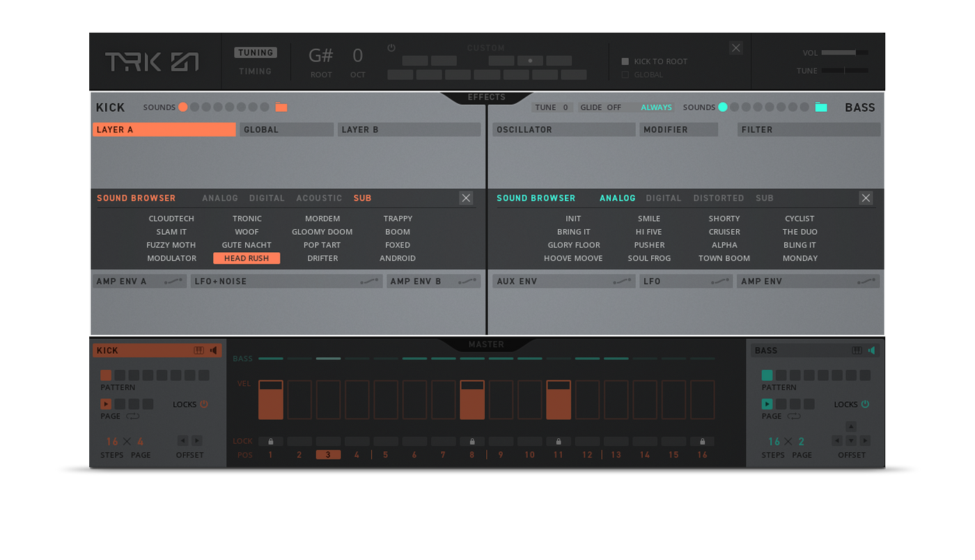Toggle the lock on step 16

pyautogui.click(x=702, y=442)
